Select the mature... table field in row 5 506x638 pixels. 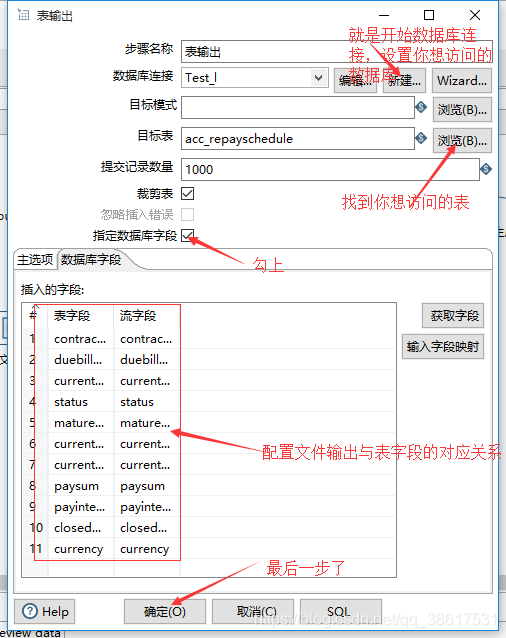(x=81, y=423)
